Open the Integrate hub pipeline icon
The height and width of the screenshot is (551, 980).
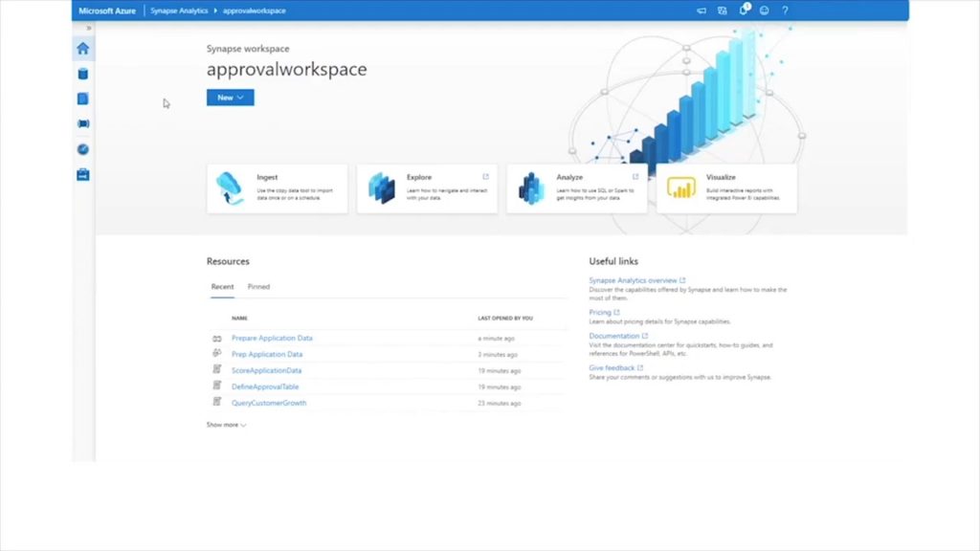pos(83,123)
